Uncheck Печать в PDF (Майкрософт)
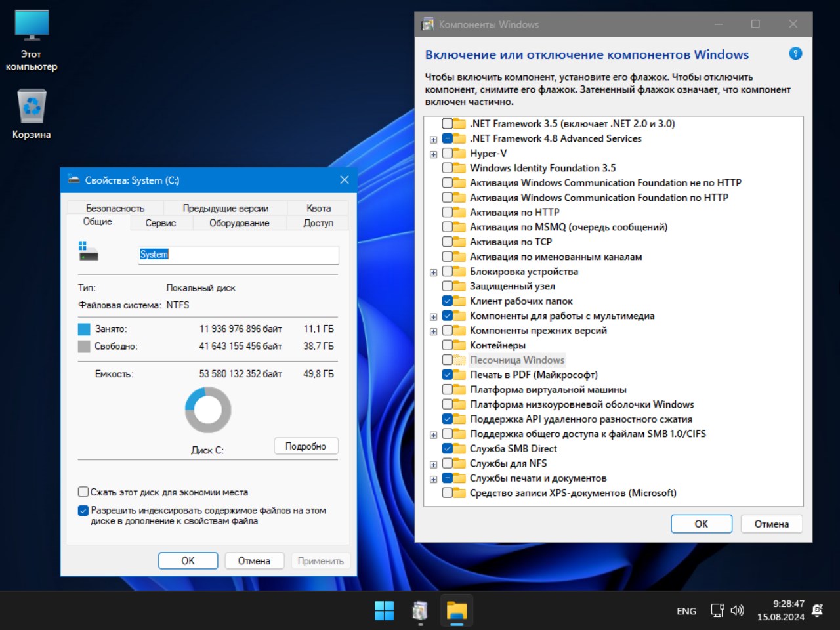The image size is (840, 630). point(447,375)
